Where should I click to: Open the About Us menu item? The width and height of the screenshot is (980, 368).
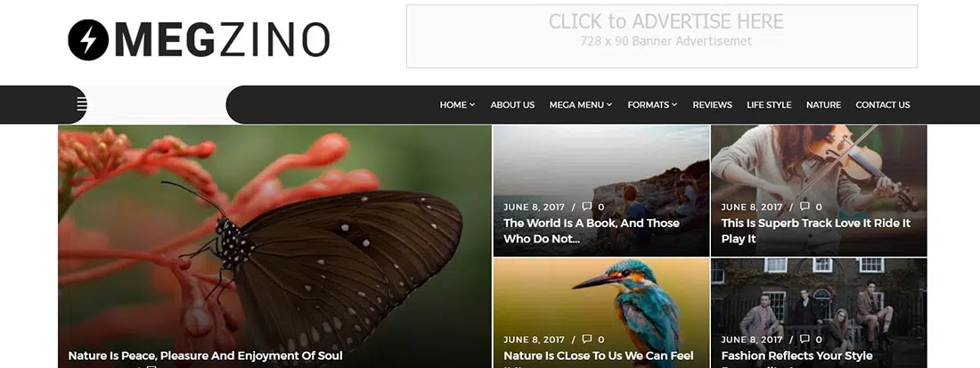[x=512, y=105]
